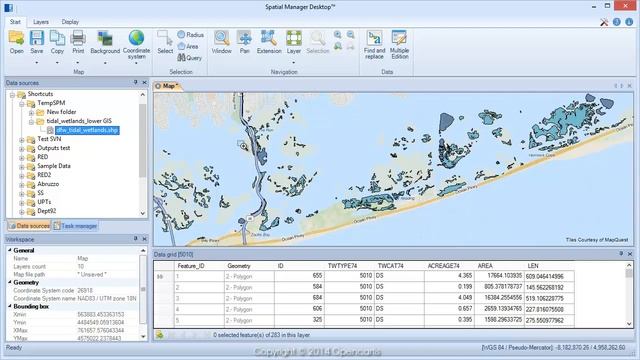Expand the Abruzzo folder node
The image size is (640, 360).
click(x=22, y=184)
